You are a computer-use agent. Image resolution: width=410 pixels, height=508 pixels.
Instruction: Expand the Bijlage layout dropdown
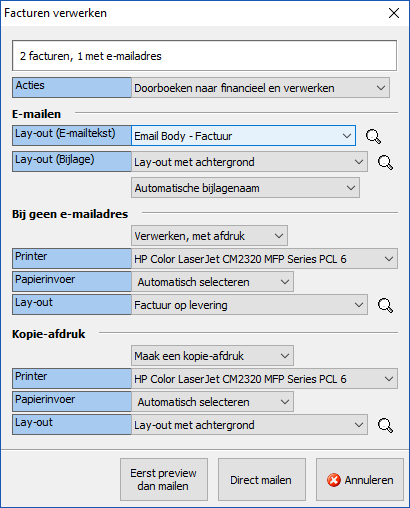[x=249, y=162]
